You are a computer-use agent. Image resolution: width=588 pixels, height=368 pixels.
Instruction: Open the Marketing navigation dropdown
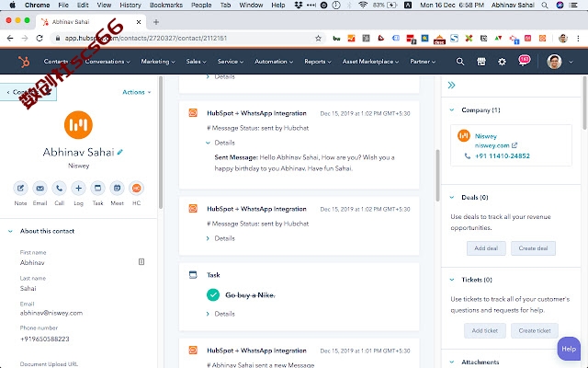click(x=158, y=62)
